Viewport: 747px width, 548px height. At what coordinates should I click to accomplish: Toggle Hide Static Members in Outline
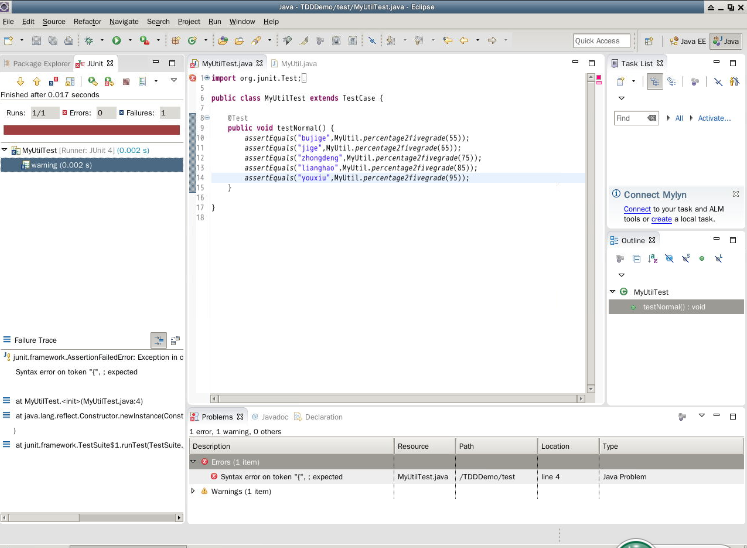(x=686, y=258)
